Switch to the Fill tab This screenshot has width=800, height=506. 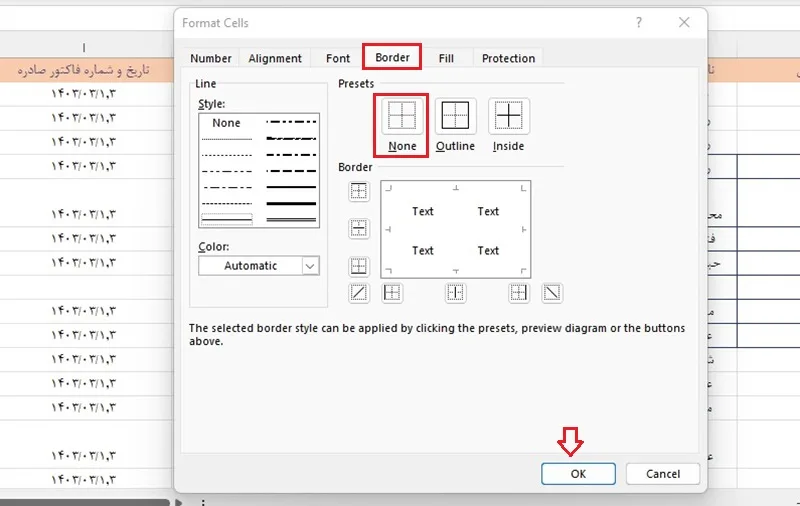(446, 58)
